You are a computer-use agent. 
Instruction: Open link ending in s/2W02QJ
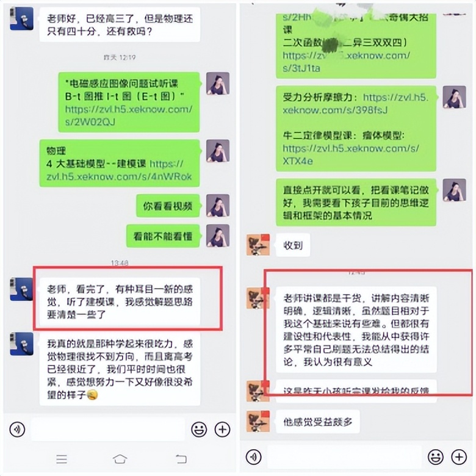tap(128, 116)
